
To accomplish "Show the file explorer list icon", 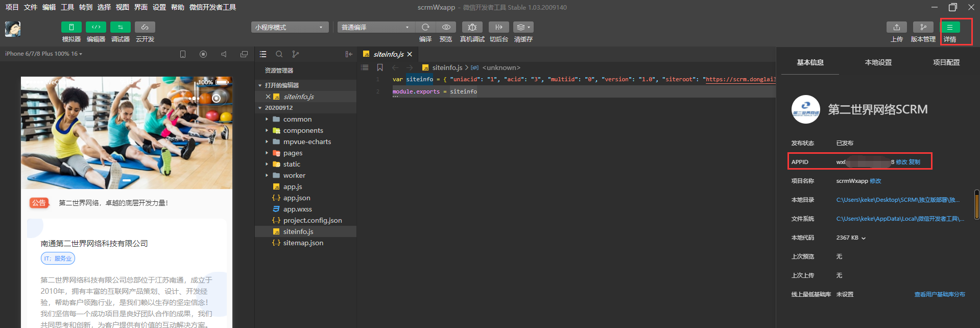I will 263,54.
